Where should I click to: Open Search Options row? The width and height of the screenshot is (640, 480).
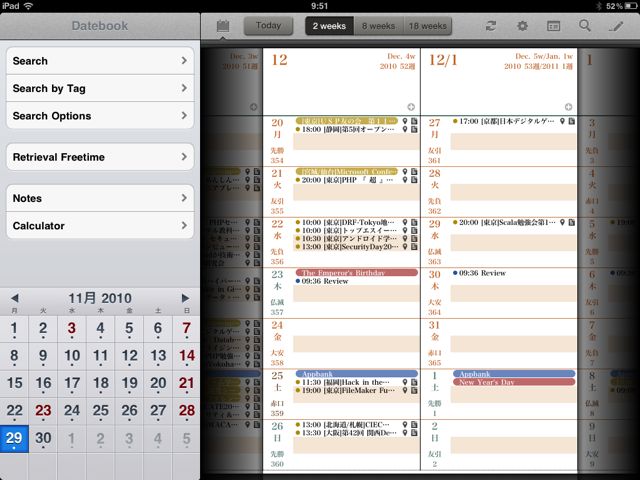pyautogui.click(x=100, y=116)
